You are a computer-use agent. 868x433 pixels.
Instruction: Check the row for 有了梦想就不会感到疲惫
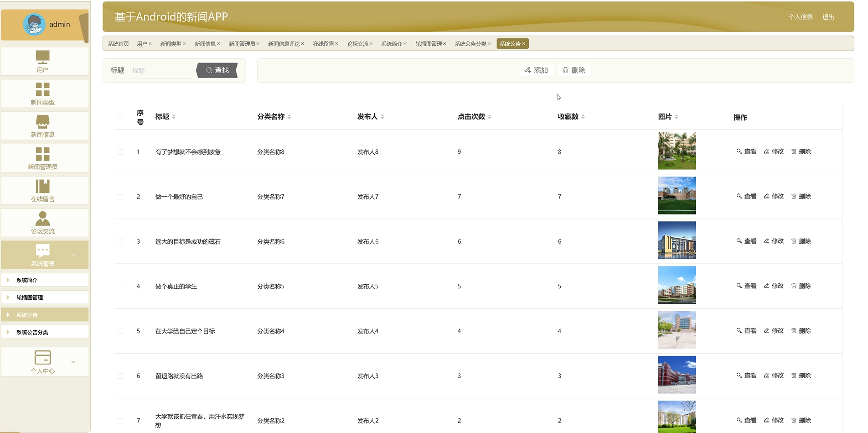coord(120,152)
